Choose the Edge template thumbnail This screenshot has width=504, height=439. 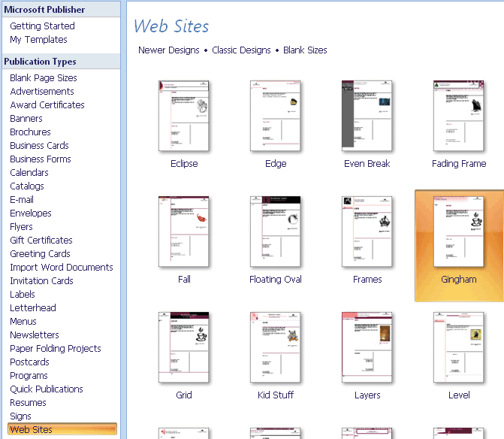click(x=276, y=116)
